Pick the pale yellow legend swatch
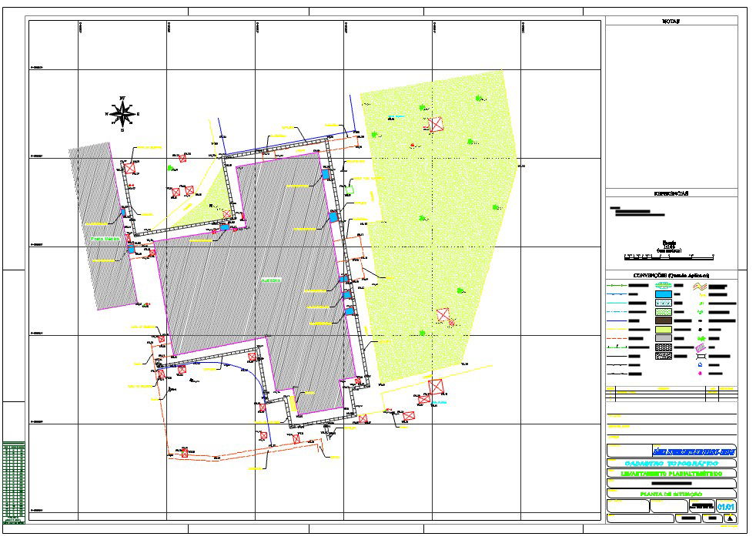This screenshot has height=540, width=756. tap(662, 329)
